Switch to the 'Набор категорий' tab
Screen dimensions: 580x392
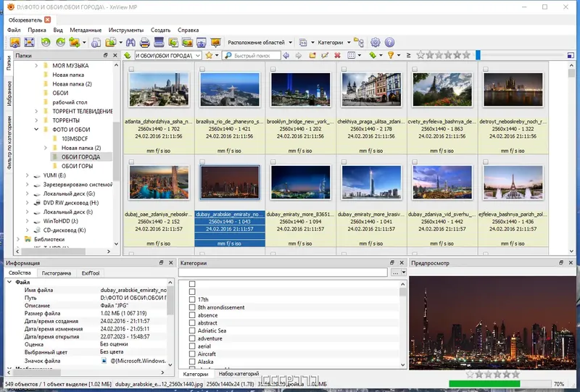(238, 373)
